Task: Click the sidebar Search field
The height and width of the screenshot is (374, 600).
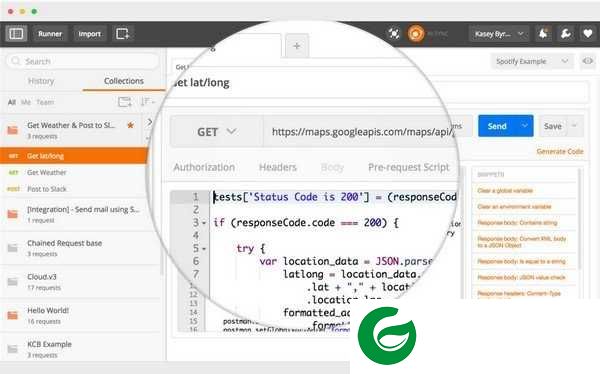Action: pyautogui.click(x=83, y=61)
